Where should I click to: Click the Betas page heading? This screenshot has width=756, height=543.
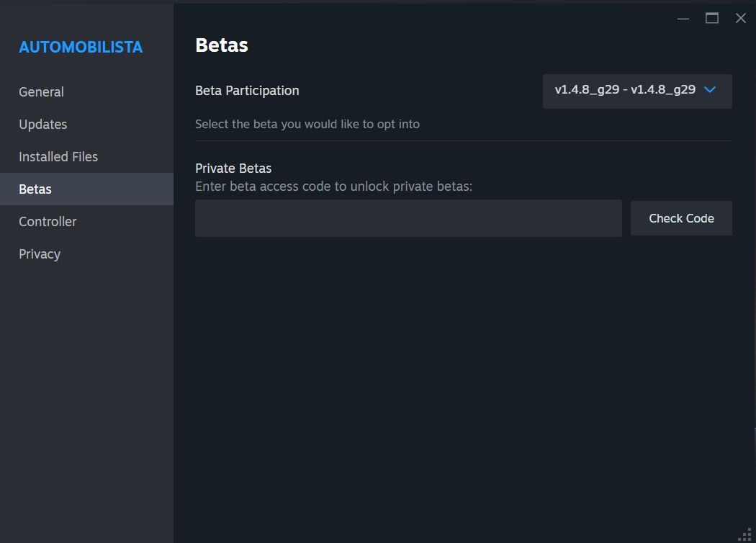[x=222, y=45]
